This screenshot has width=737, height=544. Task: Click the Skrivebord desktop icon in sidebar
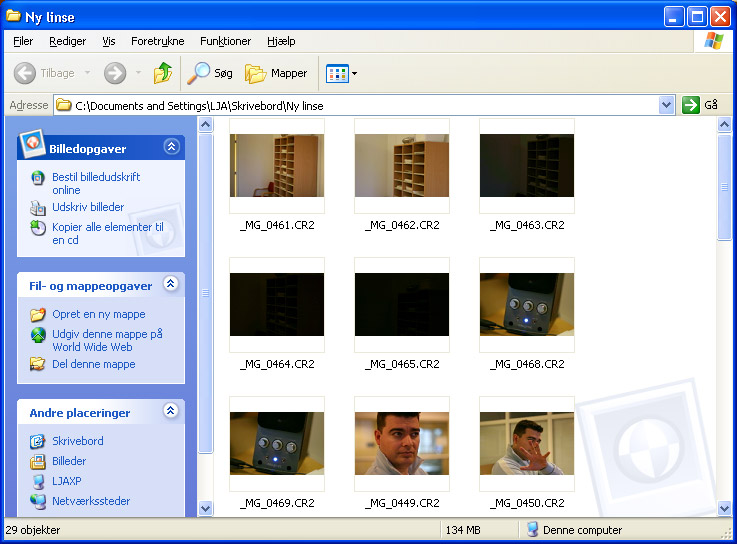point(38,441)
